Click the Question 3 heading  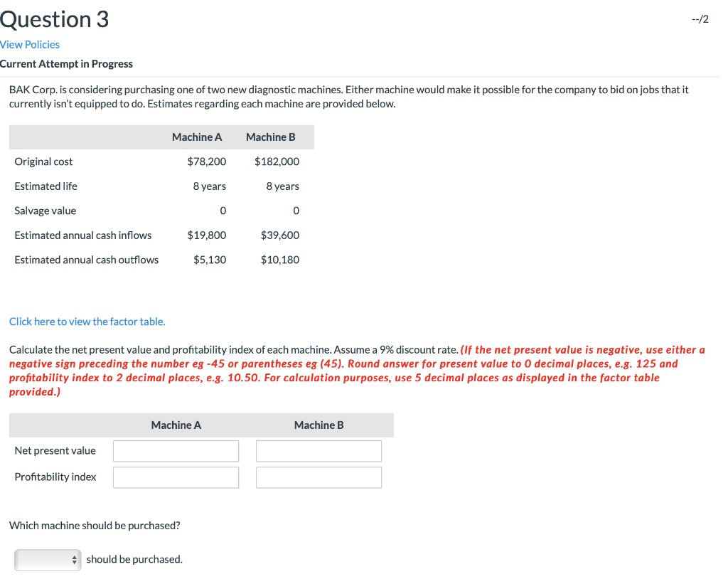[54, 19]
